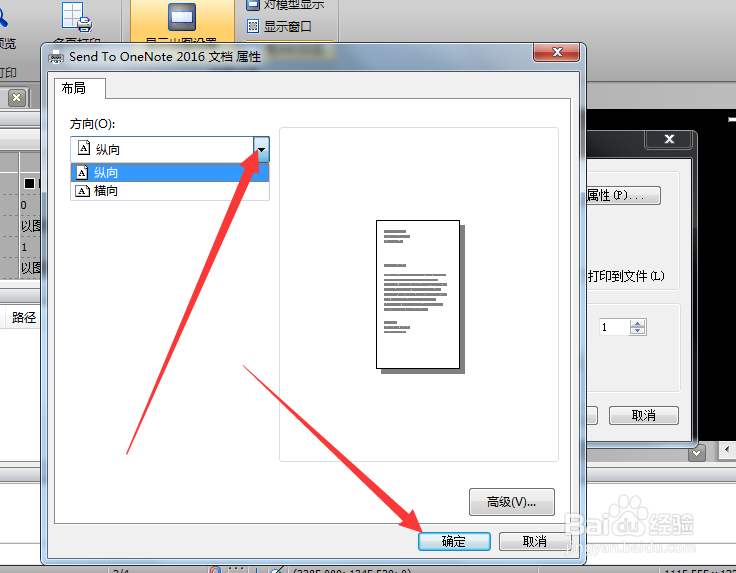The width and height of the screenshot is (736, 573).
Task: Click the 显示窗口 ribbon icon
Action: click(253, 26)
